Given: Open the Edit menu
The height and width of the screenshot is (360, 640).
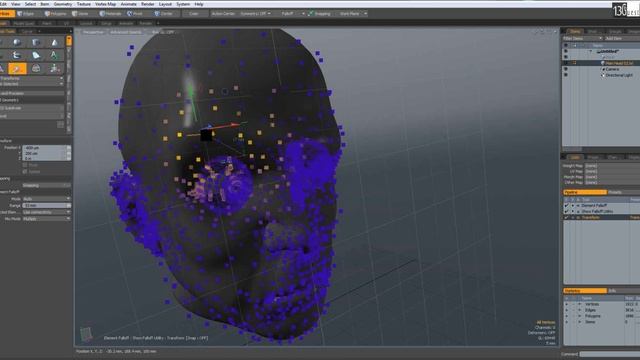Looking at the screenshot, I should [x=3, y=4].
